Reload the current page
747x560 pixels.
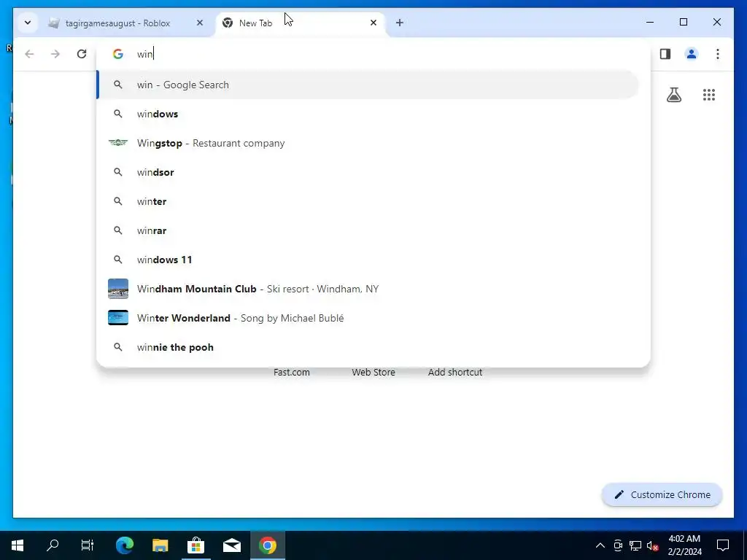pos(82,54)
